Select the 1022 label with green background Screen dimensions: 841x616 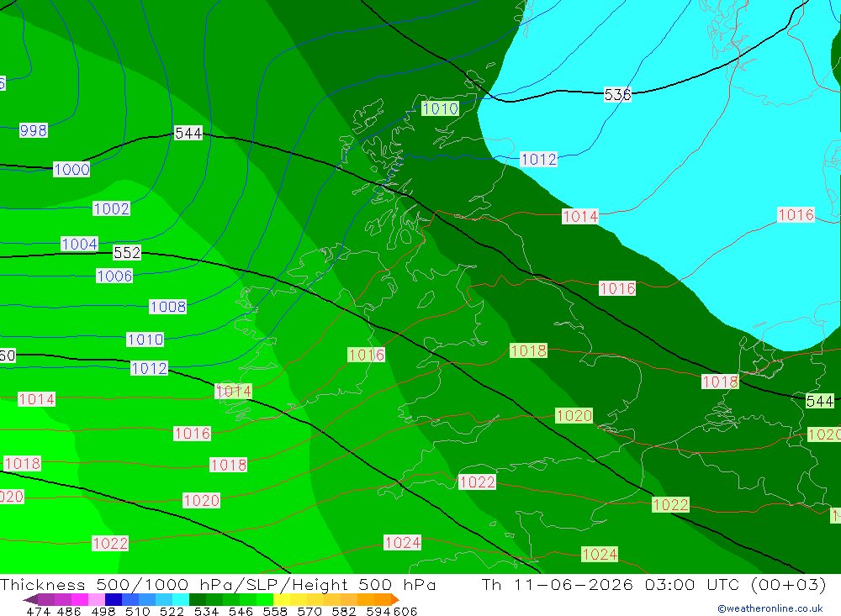pos(670,504)
